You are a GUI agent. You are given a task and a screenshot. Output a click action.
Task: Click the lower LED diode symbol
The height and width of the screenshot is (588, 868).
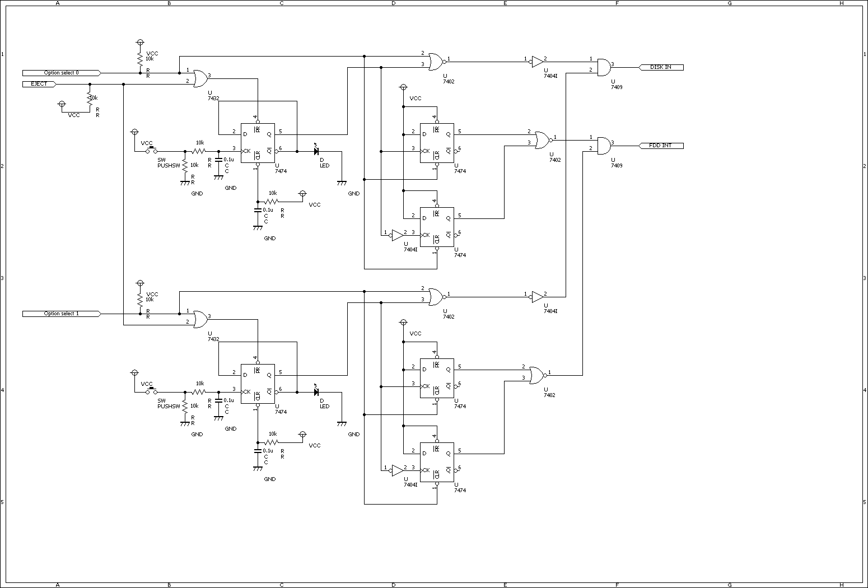pos(316,392)
